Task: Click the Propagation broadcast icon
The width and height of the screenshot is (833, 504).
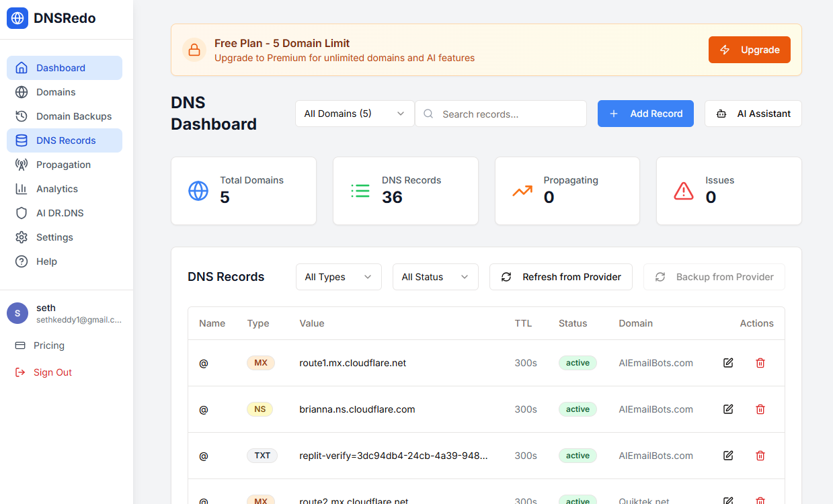Action: click(x=23, y=164)
